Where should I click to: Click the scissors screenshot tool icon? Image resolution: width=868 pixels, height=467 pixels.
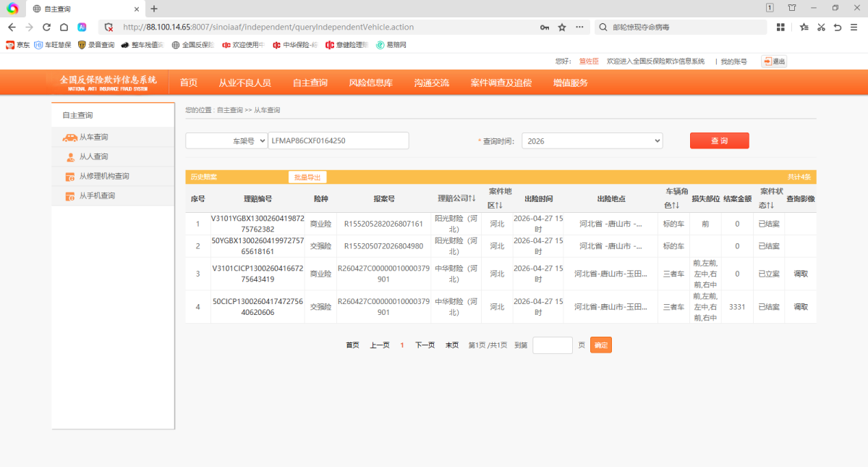pos(821,28)
